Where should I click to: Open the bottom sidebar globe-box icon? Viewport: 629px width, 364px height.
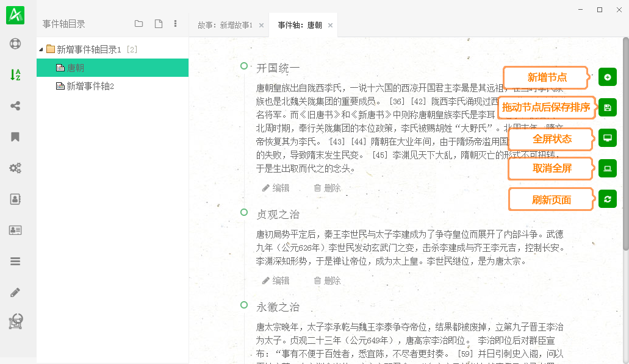(16, 321)
